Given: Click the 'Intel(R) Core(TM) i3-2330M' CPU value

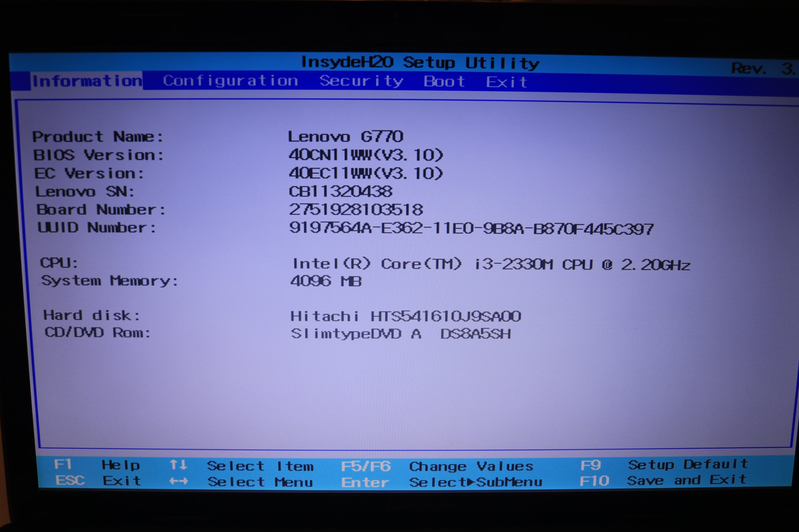Looking at the screenshot, I should [491, 264].
